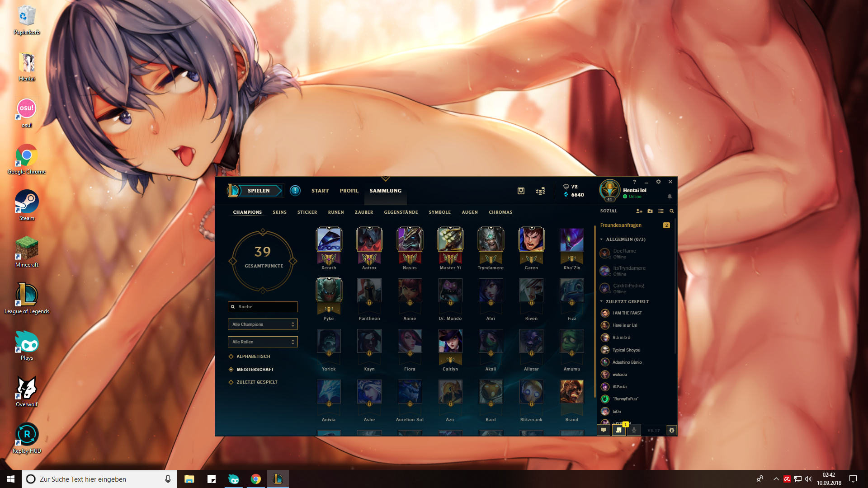The width and height of the screenshot is (868, 488).
Task: Click the friends search magnifier icon
Action: point(672,211)
